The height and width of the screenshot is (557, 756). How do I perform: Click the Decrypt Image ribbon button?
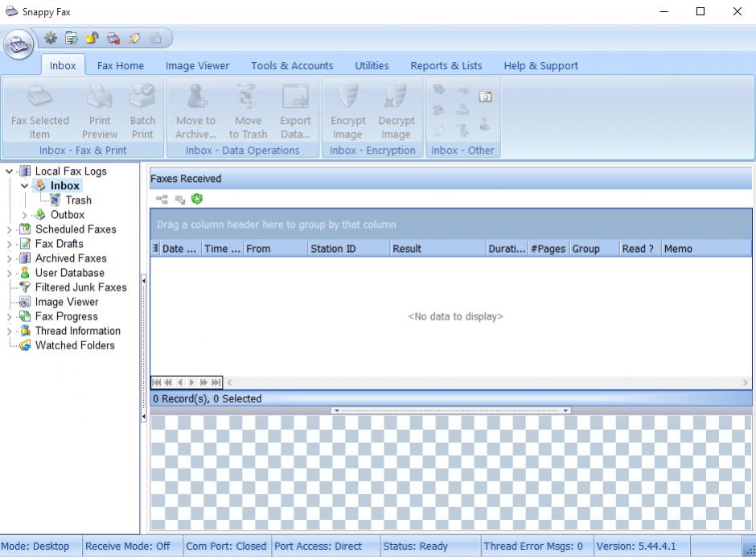click(x=396, y=111)
